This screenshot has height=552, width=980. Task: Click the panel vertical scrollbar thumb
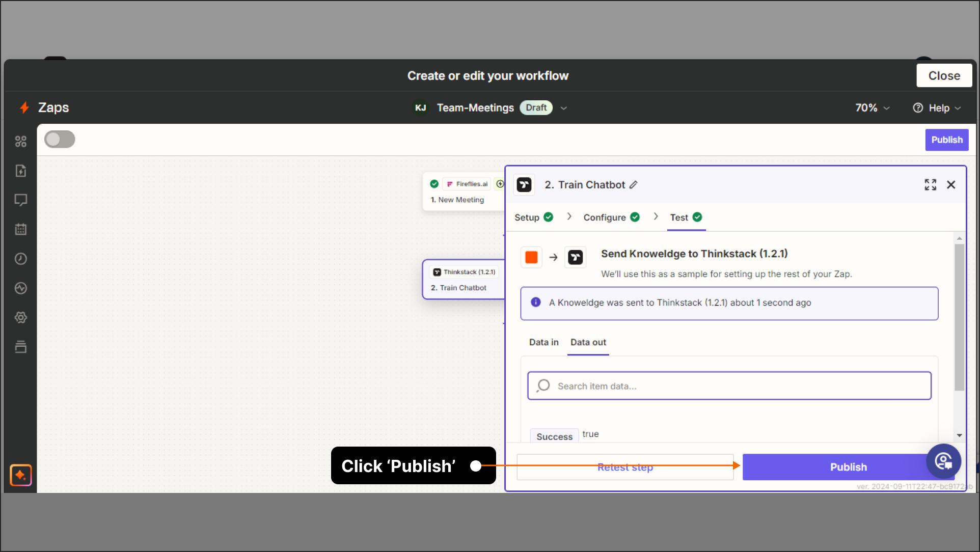coord(959,317)
